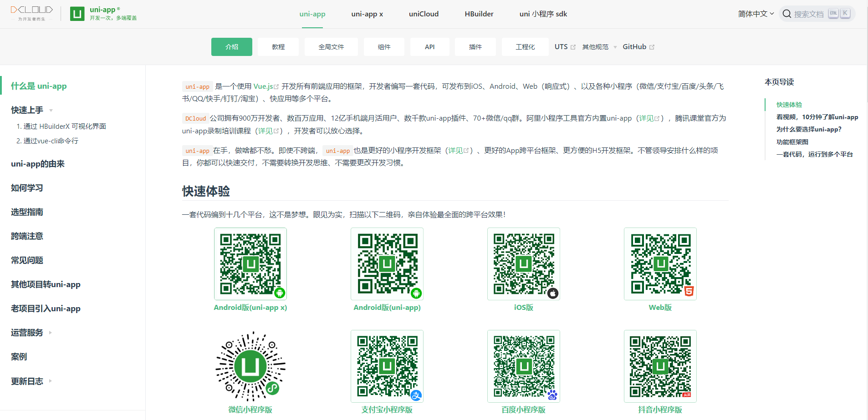Open the Vue.js link
Screen dimensions: 868x420
pos(264,86)
